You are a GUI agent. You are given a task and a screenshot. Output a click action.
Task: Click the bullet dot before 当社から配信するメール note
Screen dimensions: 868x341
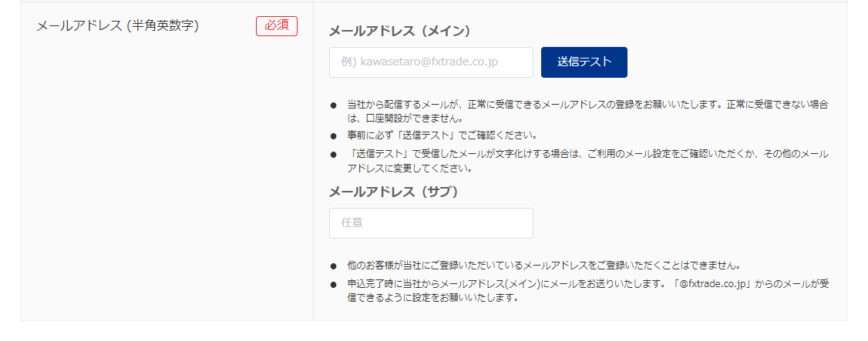point(334,105)
